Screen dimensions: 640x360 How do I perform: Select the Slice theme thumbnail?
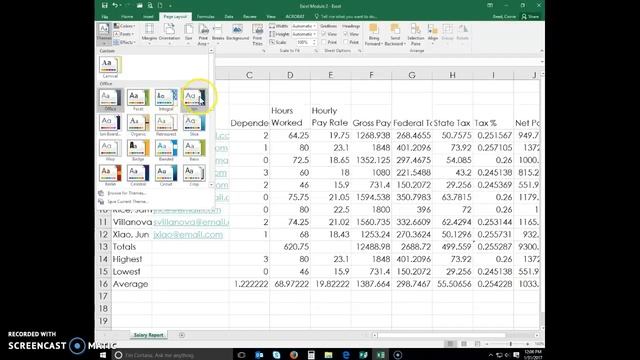pyautogui.click(x=194, y=125)
